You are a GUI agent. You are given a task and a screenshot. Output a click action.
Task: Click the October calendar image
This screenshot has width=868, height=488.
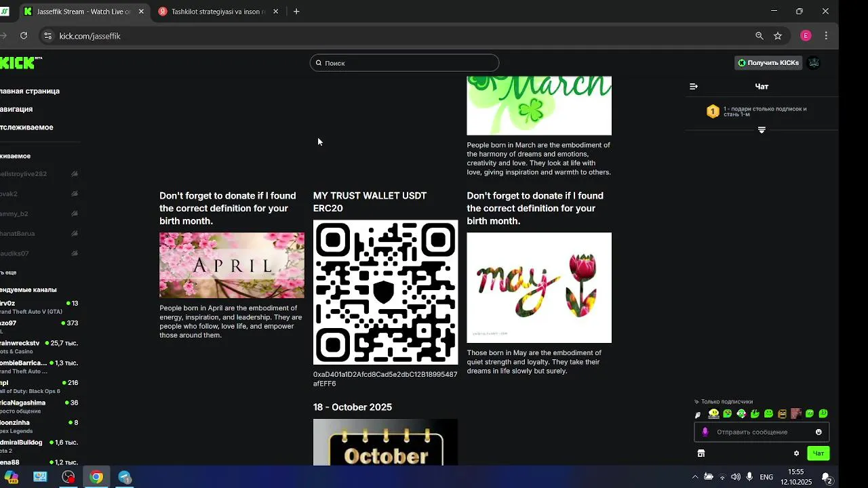pyautogui.click(x=385, y=442)
